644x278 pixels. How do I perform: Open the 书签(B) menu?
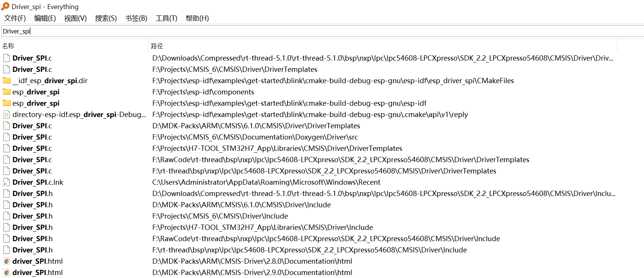tap(136, 18)
